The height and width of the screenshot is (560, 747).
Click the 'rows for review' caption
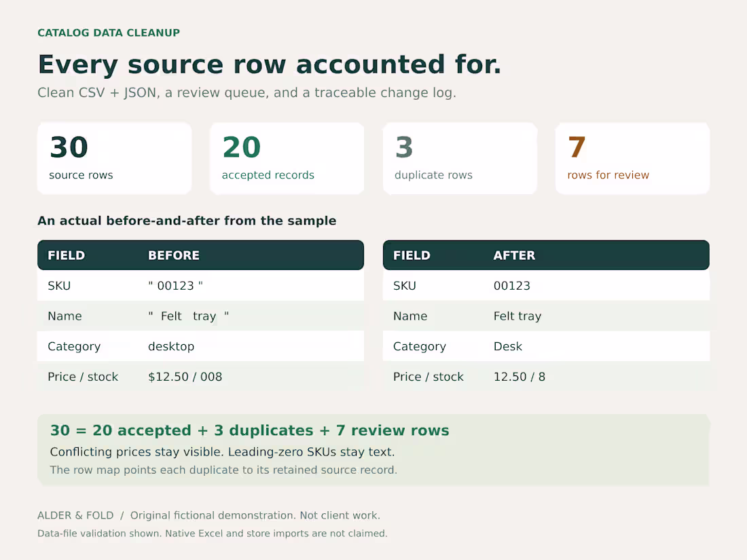tap(608, 174)
